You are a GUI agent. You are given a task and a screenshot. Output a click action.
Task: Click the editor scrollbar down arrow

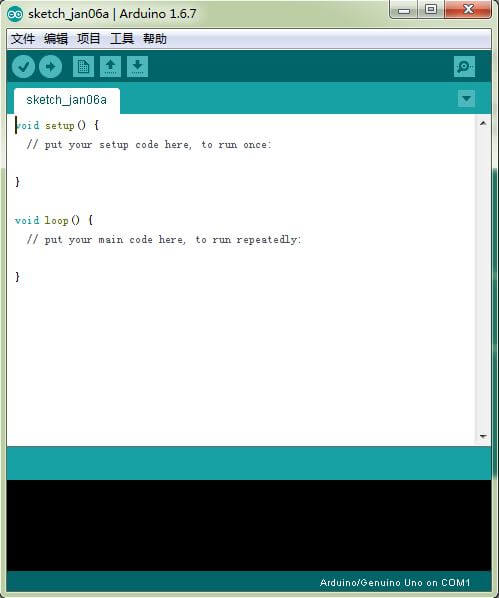click(x=483, y=436)
